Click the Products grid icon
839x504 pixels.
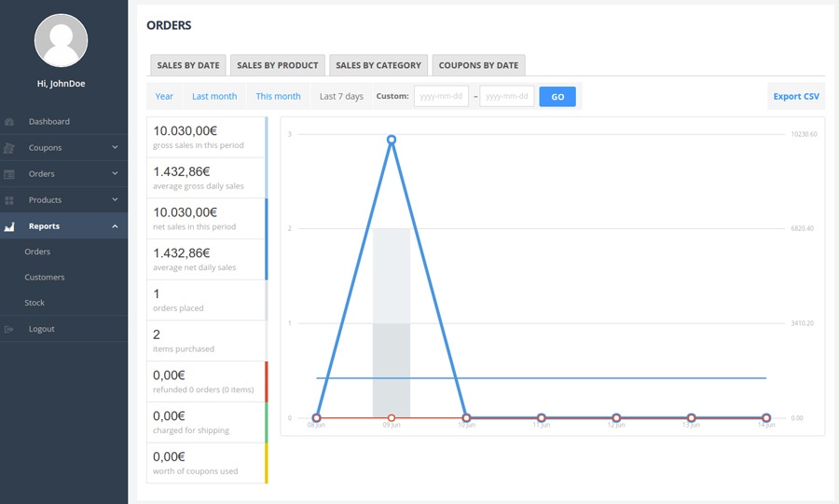click(9, 200)
